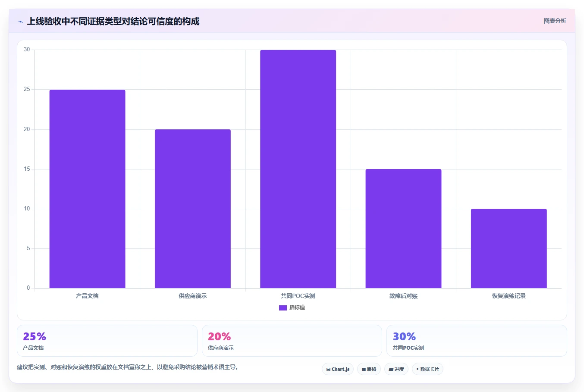Select the 共同POC实测 bar in chart
Viewport: 584px width, 392px height.
(x=298, y=169)
